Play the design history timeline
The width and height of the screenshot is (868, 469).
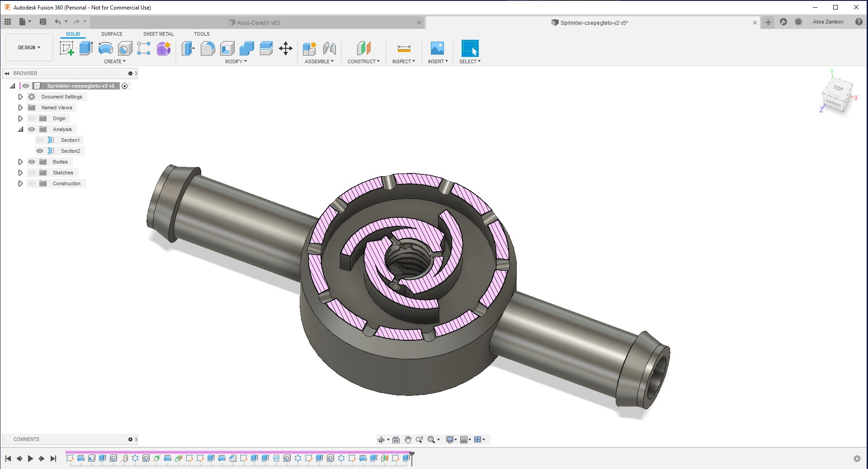30,459
